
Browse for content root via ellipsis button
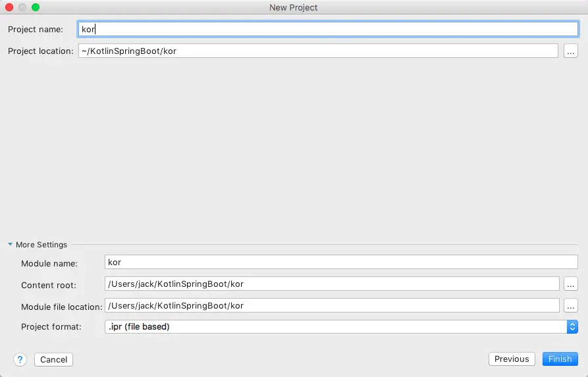(x=570, y=284)
